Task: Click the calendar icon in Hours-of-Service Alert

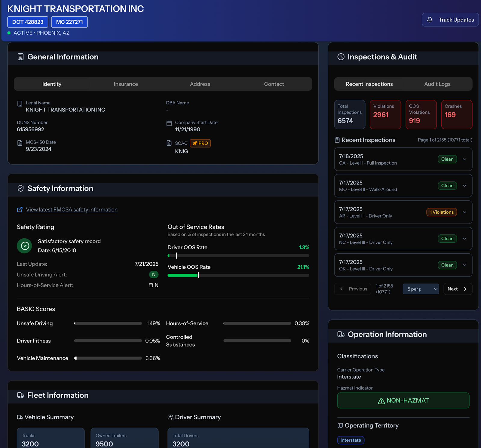Action: [x=151, y=285]
